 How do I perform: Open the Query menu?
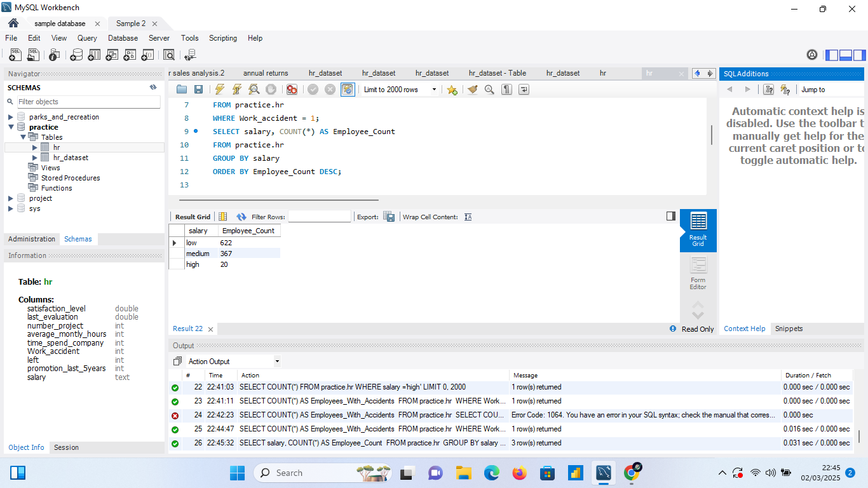pyautogui.click(x=87, y=38)
